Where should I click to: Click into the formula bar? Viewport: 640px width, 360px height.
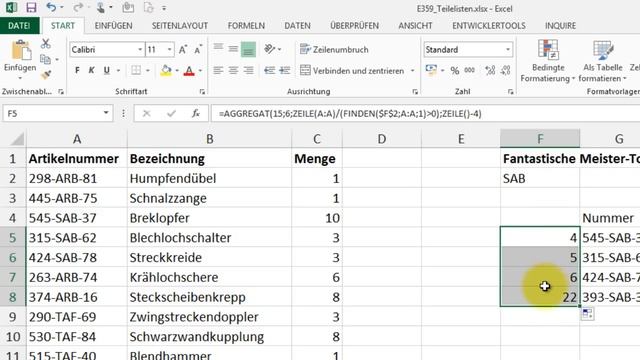click(425, 113)
